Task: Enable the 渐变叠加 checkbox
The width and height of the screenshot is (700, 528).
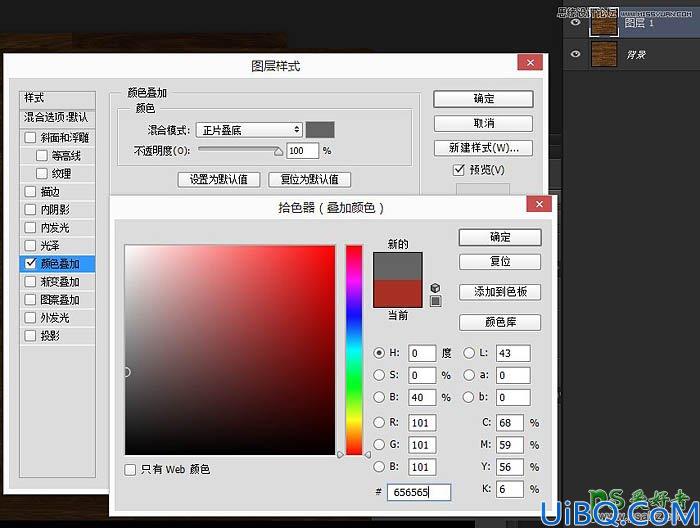Action: [x=30, y=282]
